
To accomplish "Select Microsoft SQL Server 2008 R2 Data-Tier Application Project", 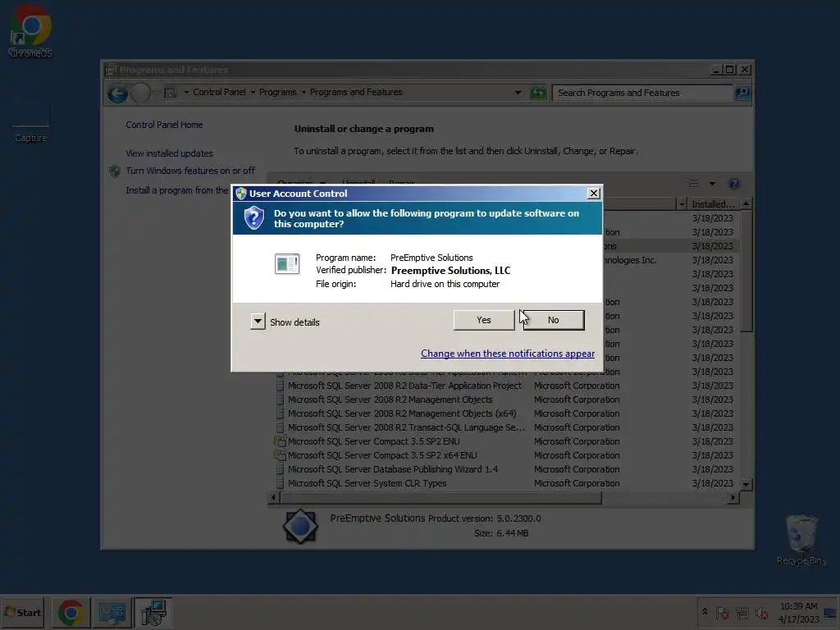I will click(404, 386).
